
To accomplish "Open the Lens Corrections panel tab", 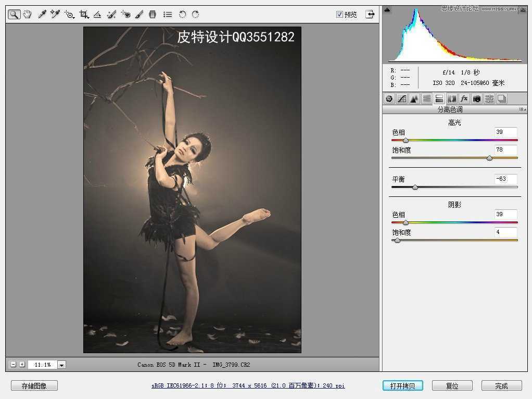I will (x=452, y=99).
